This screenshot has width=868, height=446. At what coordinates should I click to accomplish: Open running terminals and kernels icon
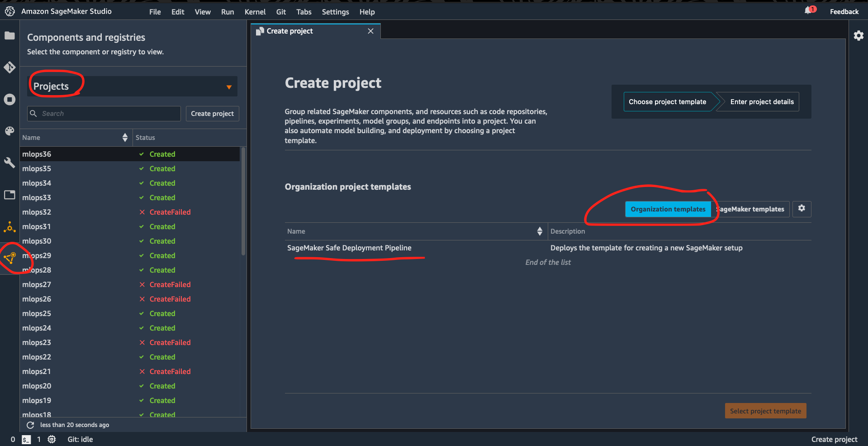pyautogui.click(x=9, y=99)
